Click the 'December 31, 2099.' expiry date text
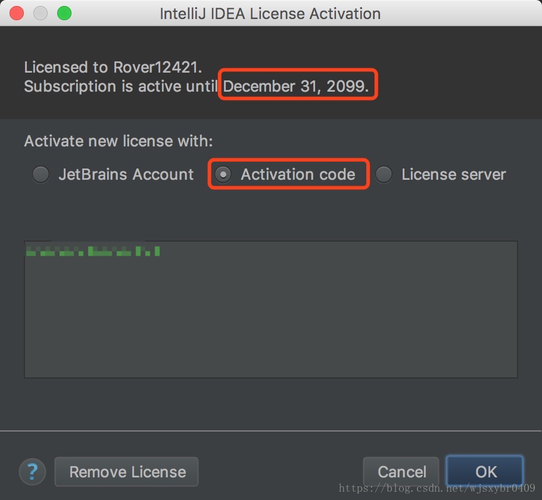This screenshot has width=542, height=500. coord(296,86)
